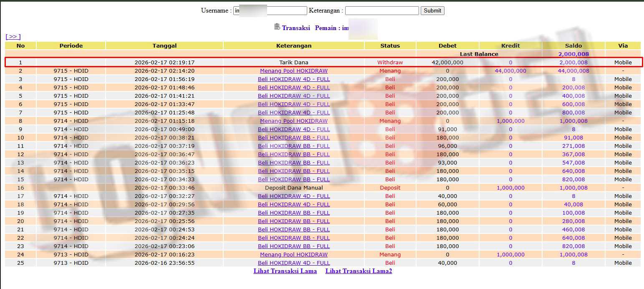The height and width of the screenshot is (289, 644).
Task: Click the Tanggal column header
Action: coord(164,46)
